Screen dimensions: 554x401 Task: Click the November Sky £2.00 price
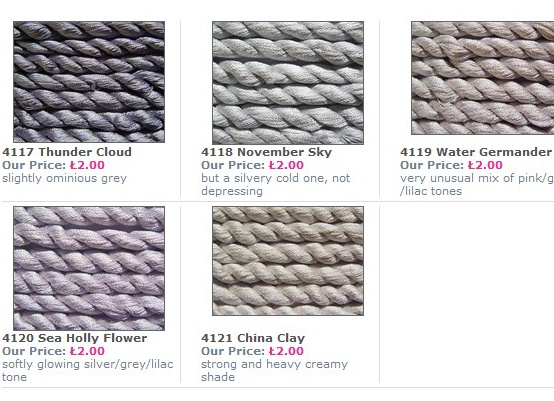click(286, 165)
